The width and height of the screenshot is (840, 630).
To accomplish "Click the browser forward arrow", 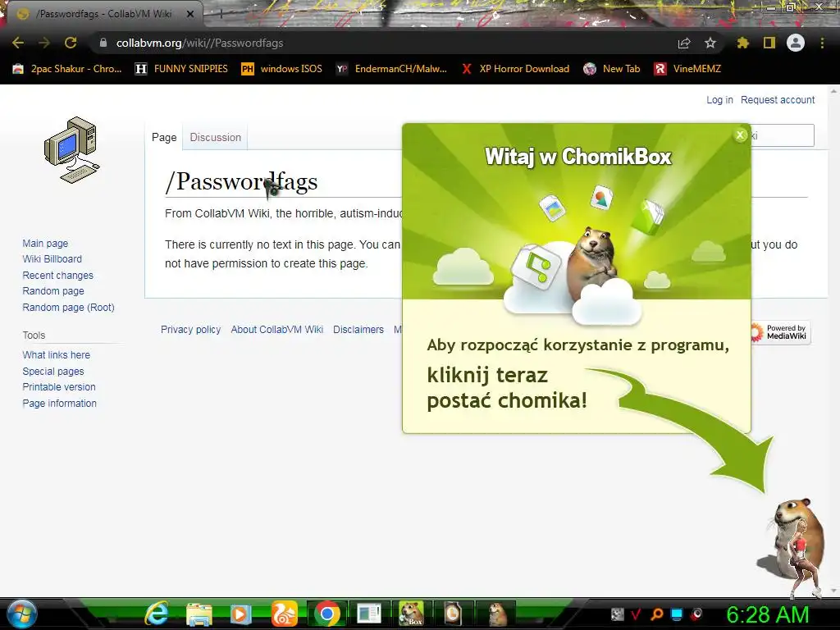I will 44,43.
